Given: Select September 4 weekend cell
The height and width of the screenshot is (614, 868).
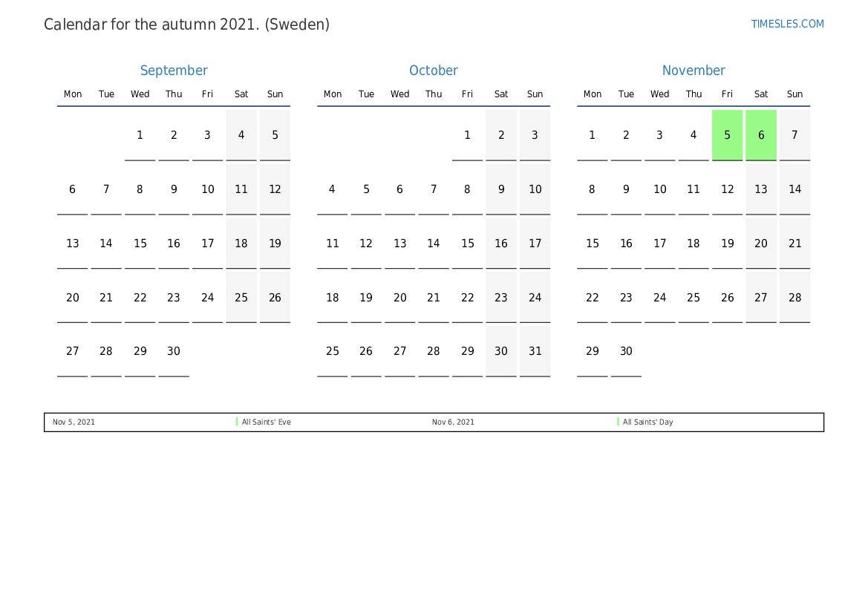Looking at the screenshot, I should point(241,135).
